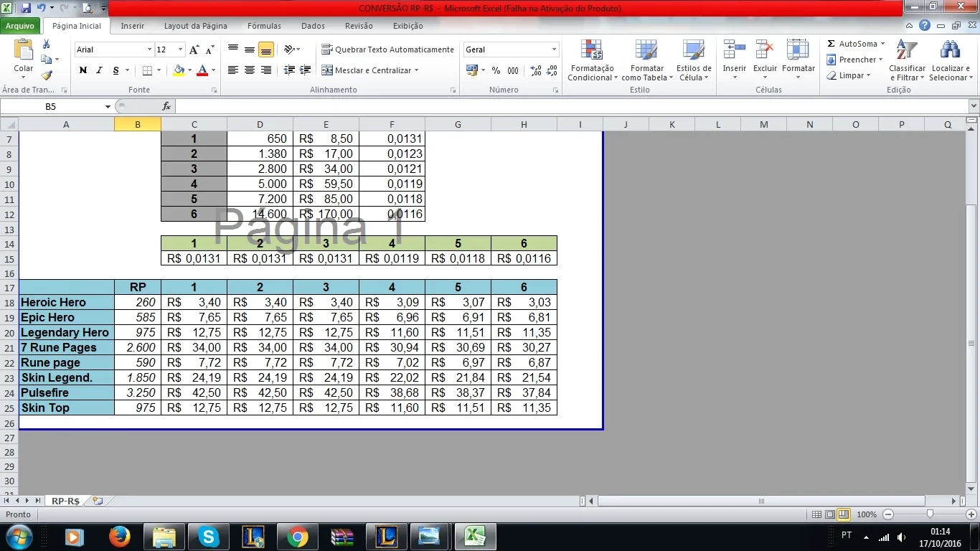Apply the red font color button

[202, 70]
